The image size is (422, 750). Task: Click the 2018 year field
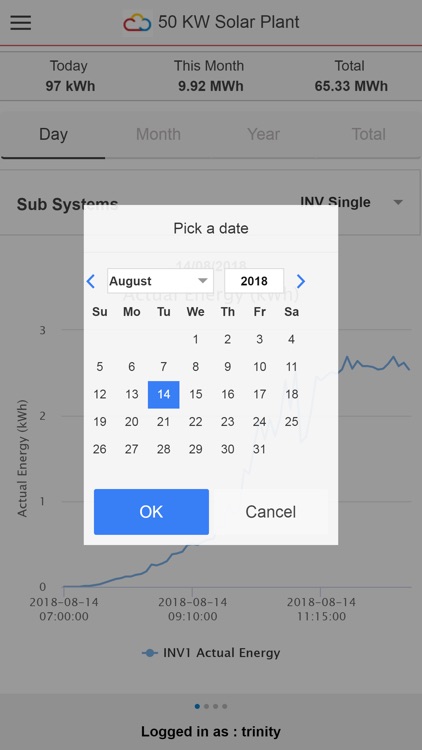[x=254, y=281]
